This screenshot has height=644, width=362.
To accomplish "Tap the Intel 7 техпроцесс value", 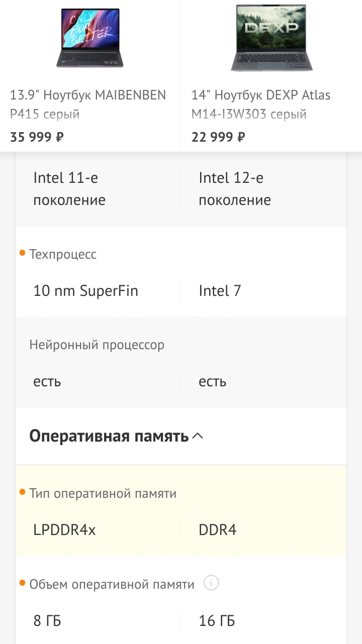I will click(x=220, y=290).
